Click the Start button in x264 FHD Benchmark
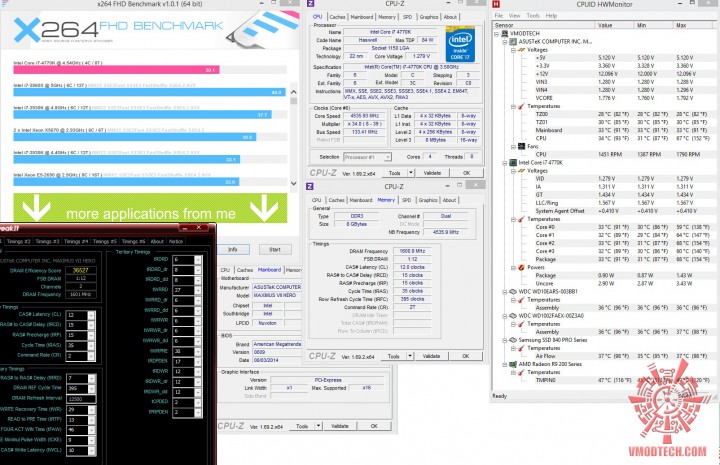This screenshot has height=465, width=720. click(275, 250)
